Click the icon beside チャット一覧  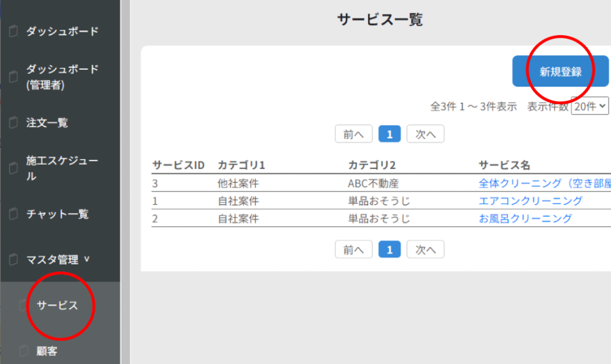click(14, 214)
